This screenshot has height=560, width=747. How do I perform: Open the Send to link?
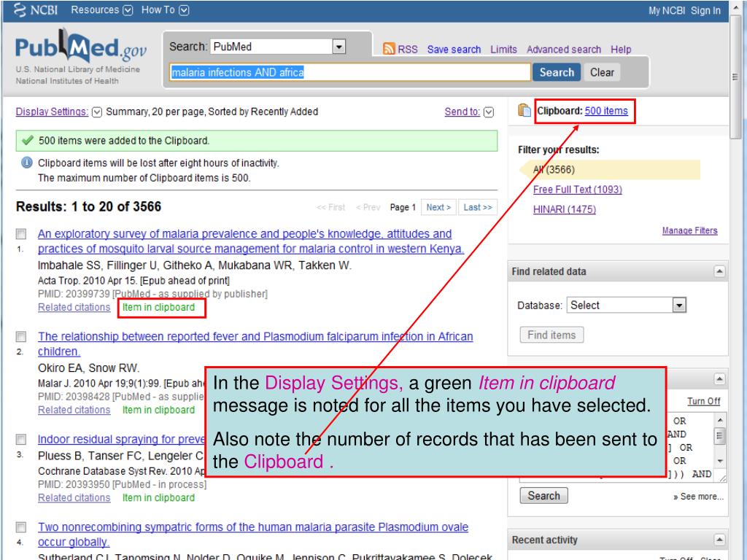pyautogui.click(x=462, y=112)
